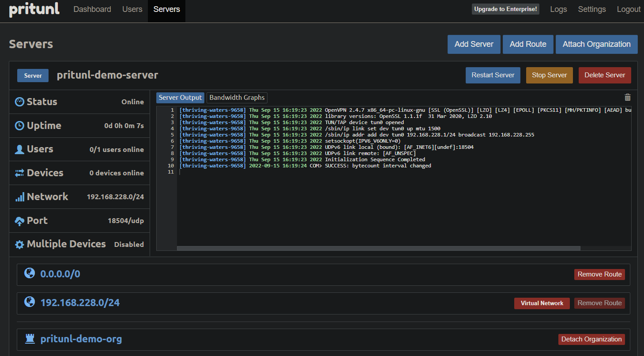644x356 pixels.
Task: Switch to the Server Output tab
Action: (180, 98)
